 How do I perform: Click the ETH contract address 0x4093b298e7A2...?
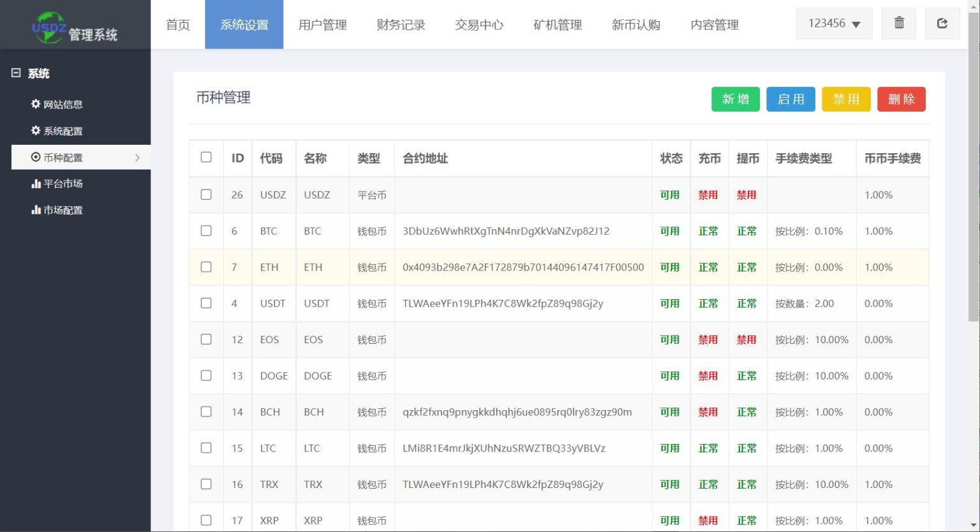coord(523,267)
